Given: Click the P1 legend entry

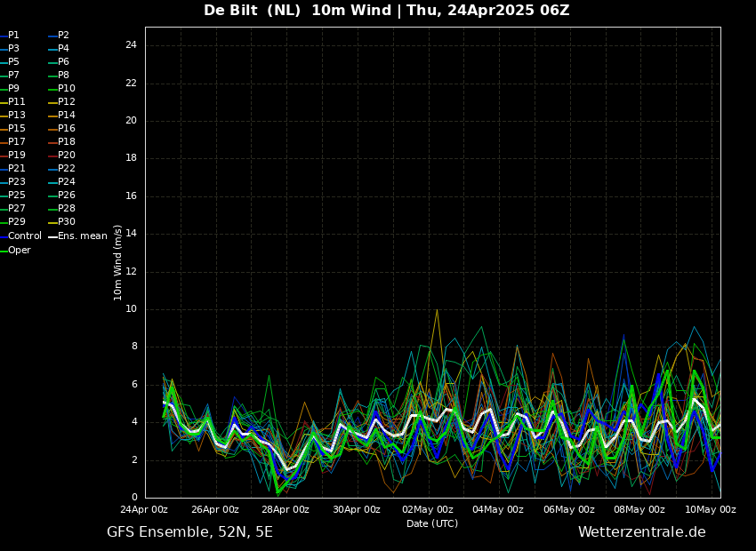Looking at the screenshot, I should (x=13, y=36).
